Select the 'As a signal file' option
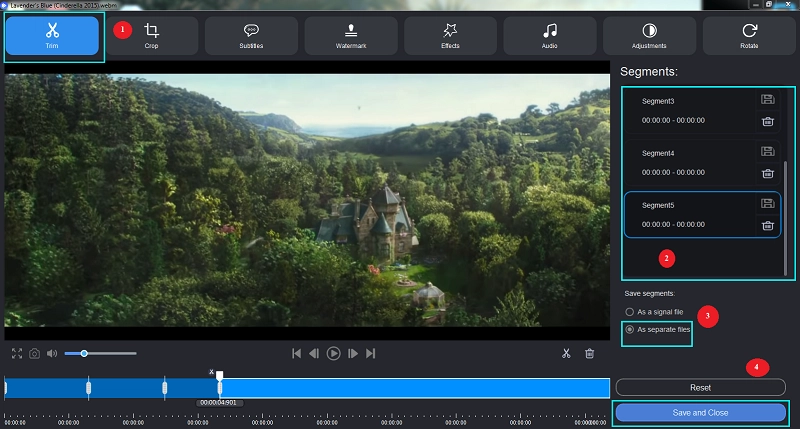This screenshot has height=429, width=800. pos(629,312)
